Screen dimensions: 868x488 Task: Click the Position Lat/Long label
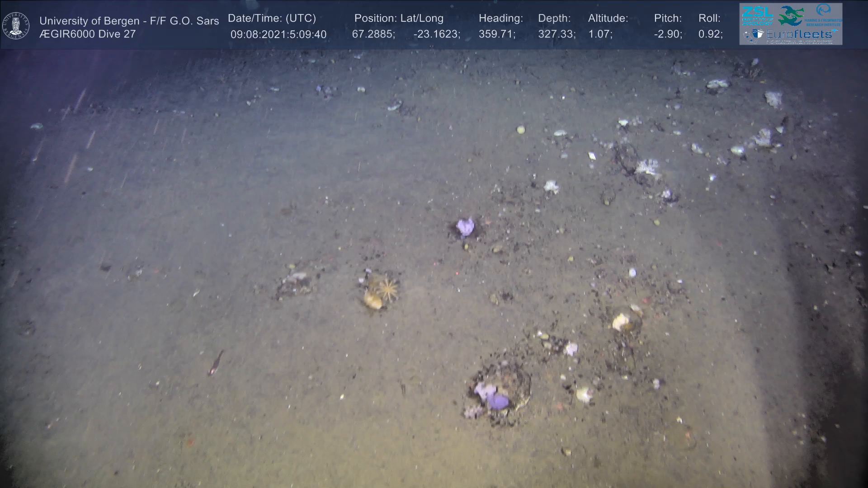399,19
